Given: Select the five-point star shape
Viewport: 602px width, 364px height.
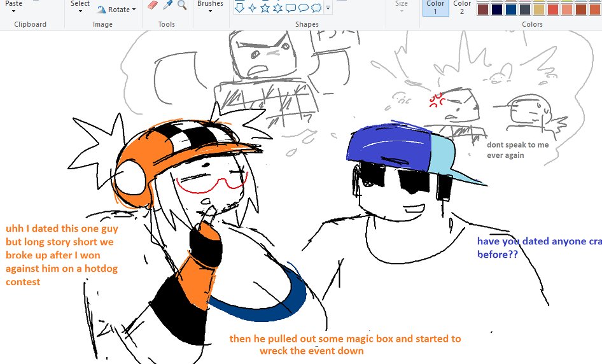Looking at the screenshot, I should [x=265, y=8].
